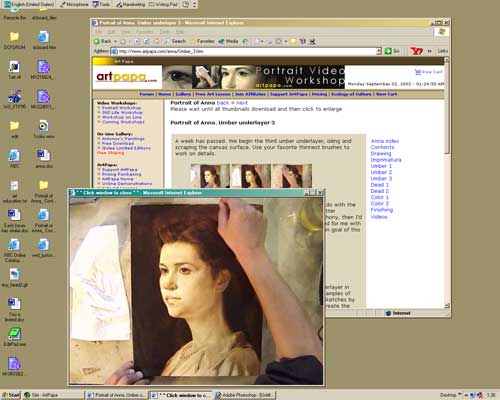This screenshot has width=500, height=400.
Task: Switch to Portrait of Anna taskbar button
Action: tap(116, 395)
